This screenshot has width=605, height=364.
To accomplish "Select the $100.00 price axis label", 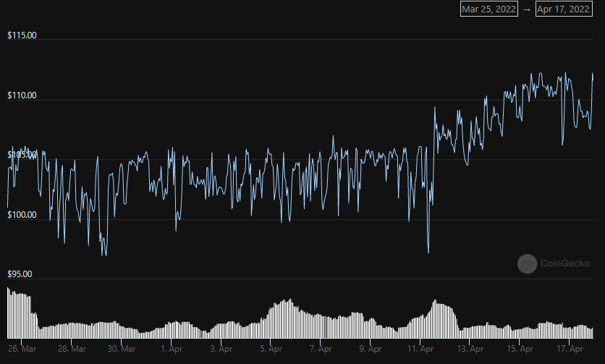I will tap(22, 215).
